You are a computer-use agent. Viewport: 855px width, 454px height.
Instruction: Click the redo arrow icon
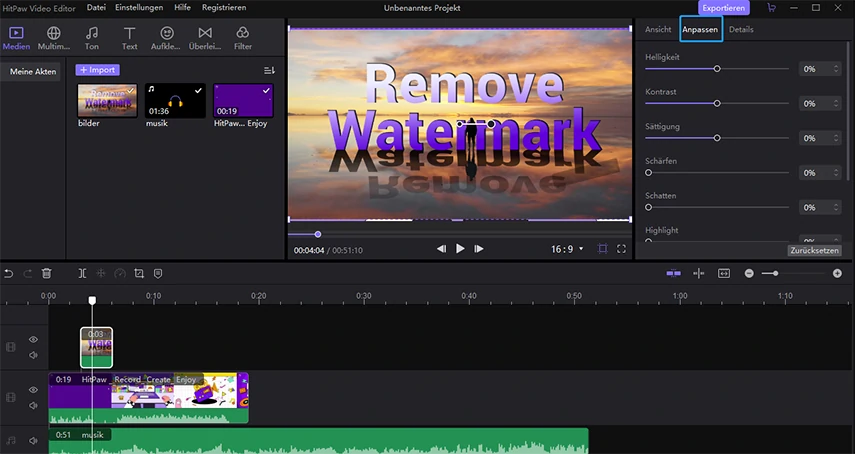pyautogui.click(x=27, y=274)
